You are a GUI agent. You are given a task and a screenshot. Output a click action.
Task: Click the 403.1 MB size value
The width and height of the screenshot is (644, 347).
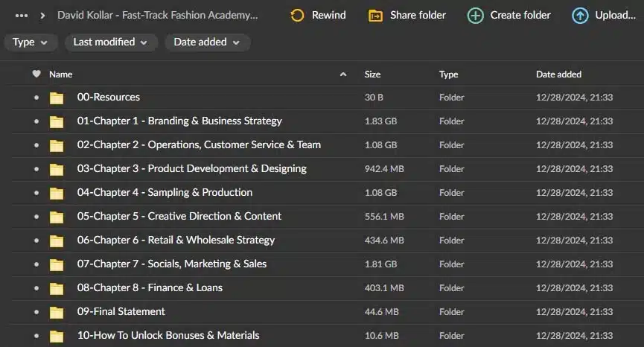tap(384, 288)
